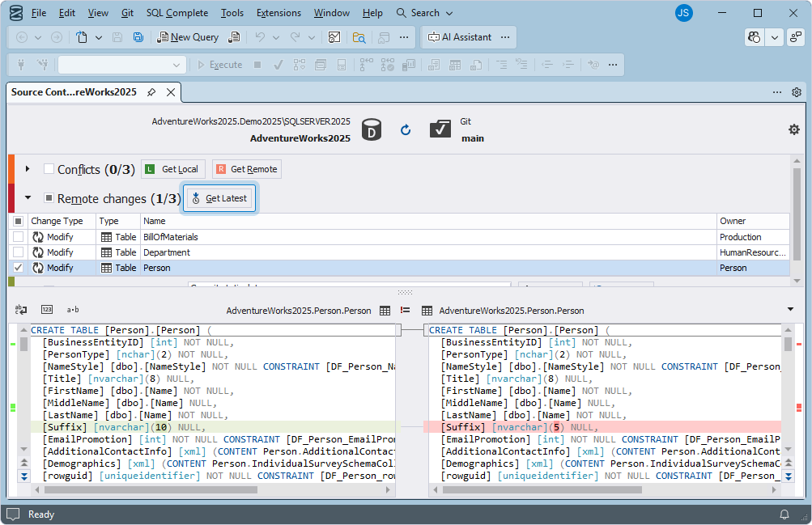Collapse the Remote changes section
Screen dimensions: 812x525
coord(28,197)
